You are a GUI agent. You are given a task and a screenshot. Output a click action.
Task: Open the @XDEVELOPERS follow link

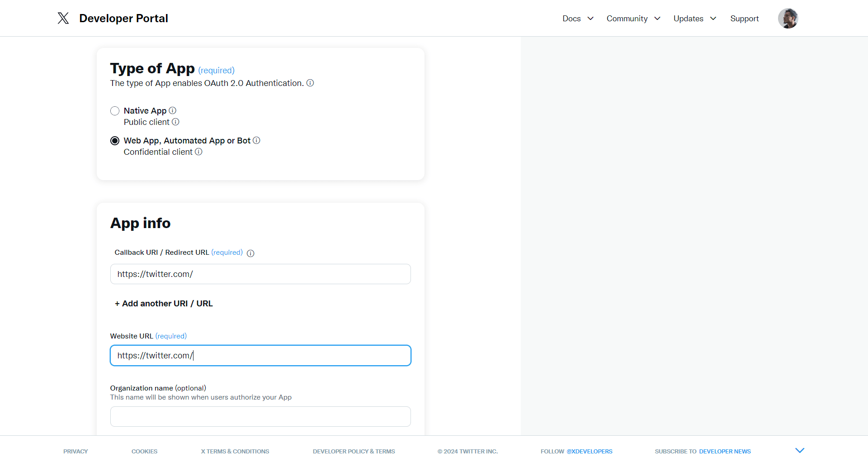[x=590, y=451]
